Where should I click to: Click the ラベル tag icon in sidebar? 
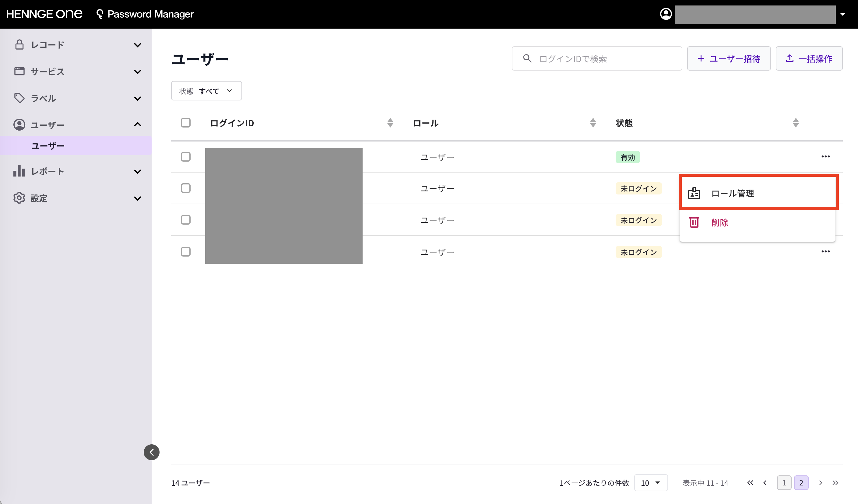coord(19,98)
